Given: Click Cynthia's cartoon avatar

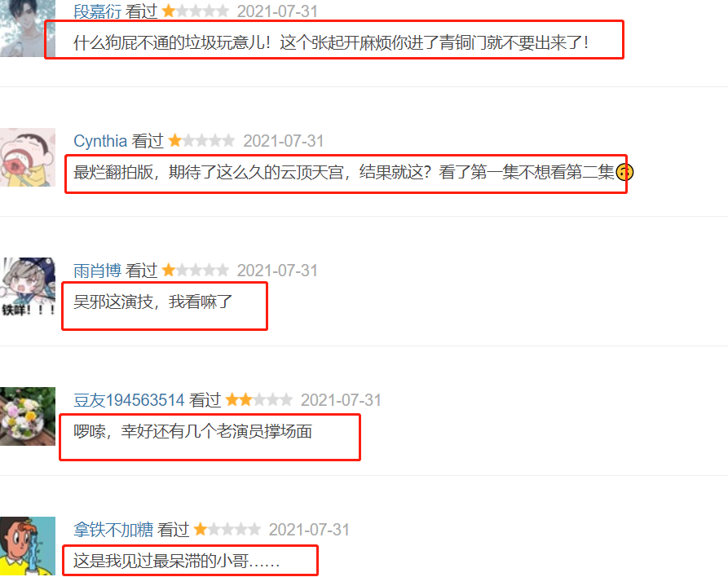Looking at the screenshot, I should coord(28,157).
